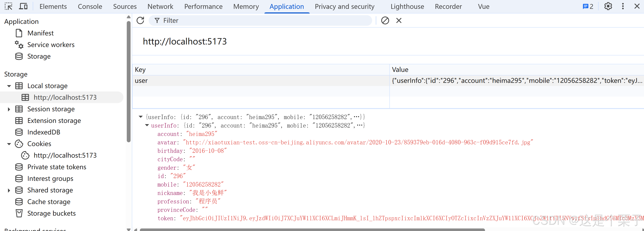The width and height of the screenshot is (644, 231).
Task: Click the clear all storage icon
Action: point(385,20)
